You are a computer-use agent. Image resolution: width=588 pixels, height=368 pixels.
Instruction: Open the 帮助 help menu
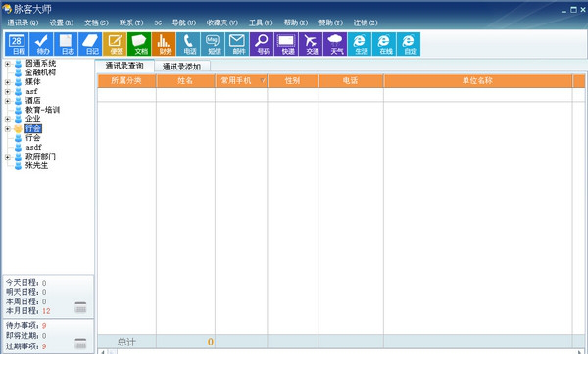tap(296, 23)
